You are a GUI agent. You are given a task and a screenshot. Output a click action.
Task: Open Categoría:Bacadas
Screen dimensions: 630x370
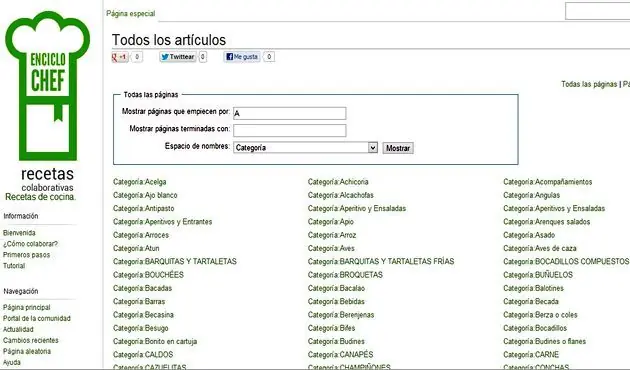tap(142, 288)
